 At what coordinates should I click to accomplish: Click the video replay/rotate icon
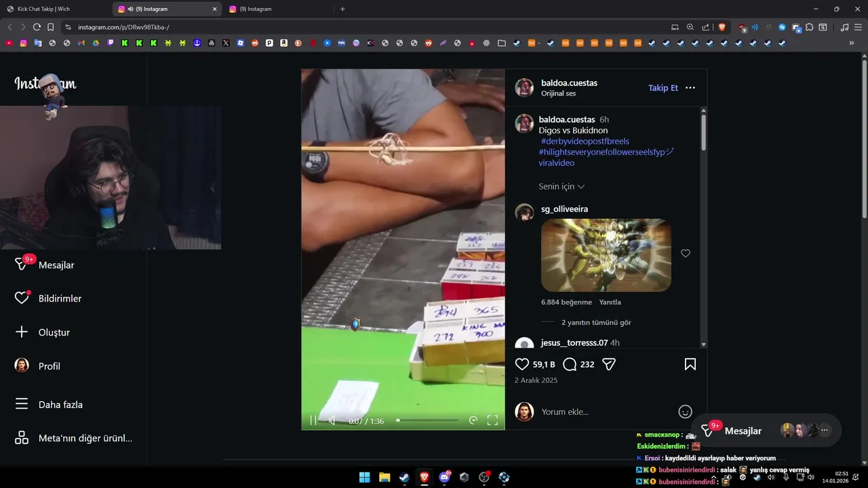(473, 420)
